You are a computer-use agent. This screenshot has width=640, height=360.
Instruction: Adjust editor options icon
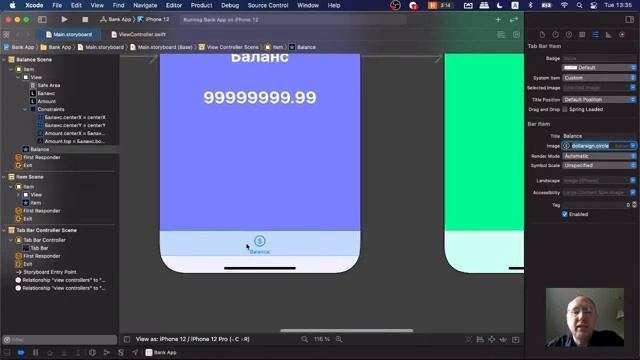pos(501,35)
